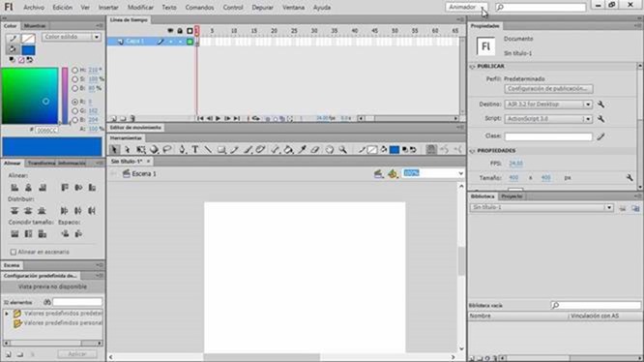Open the Comandos menu
The width and height of the screenshot is (644, 362).
tap(199, 8)
